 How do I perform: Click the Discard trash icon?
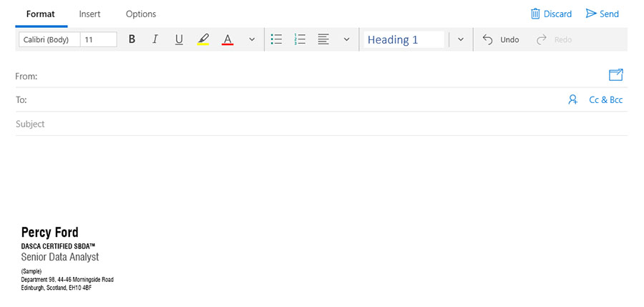click(535, 14)
